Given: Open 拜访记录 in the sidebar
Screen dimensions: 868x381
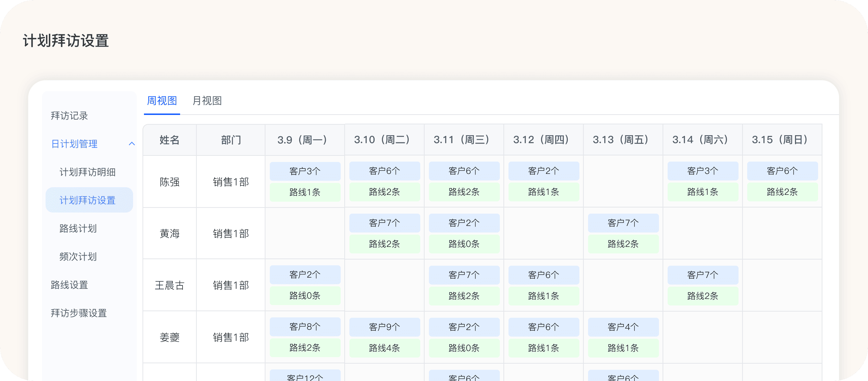Looking at the screenshot, I should tap(69, 116).
